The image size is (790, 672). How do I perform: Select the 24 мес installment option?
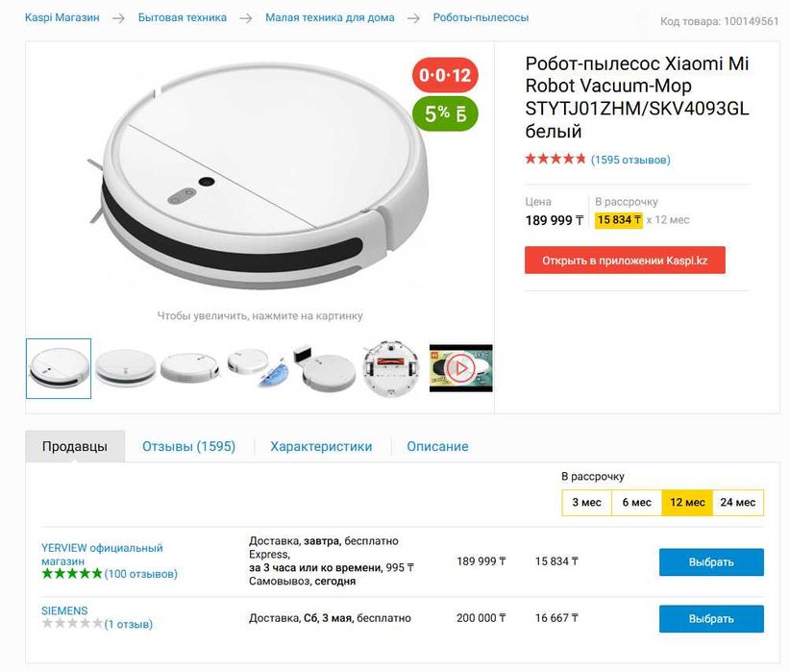[x=738, y=503]
